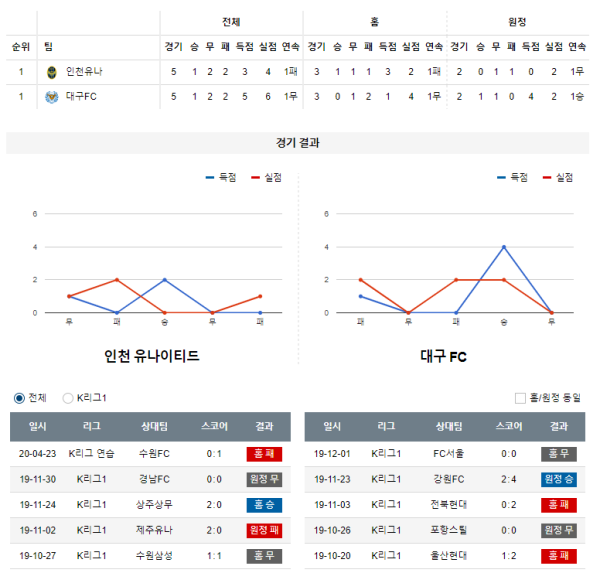Select the K리그1 radio button
Screen dimensions: 600x573
(68, 398)
